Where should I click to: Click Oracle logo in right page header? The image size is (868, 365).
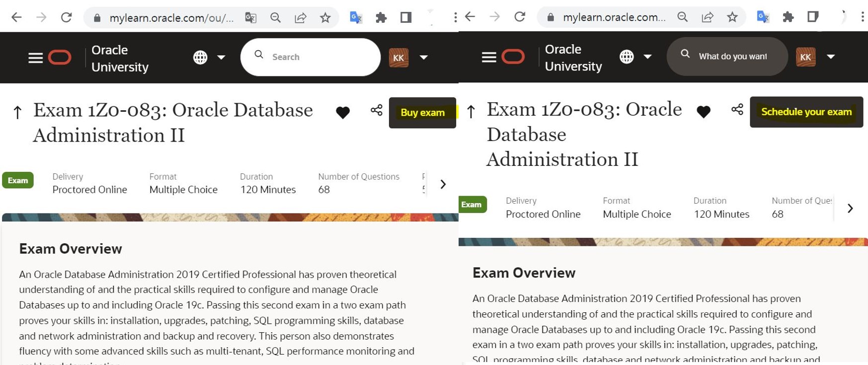pos(513,57)
